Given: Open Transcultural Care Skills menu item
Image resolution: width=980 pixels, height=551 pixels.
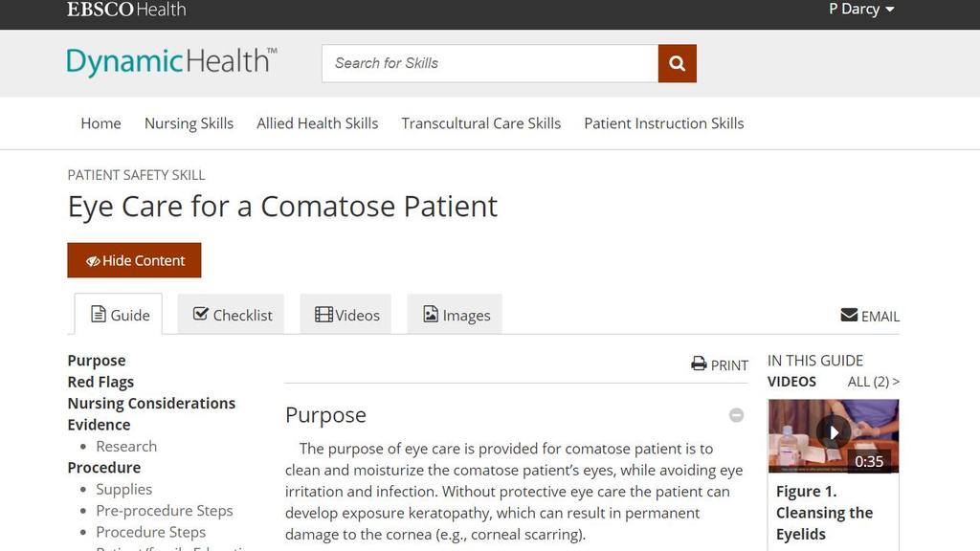Looking at the screenshot, I should [481, 123].
